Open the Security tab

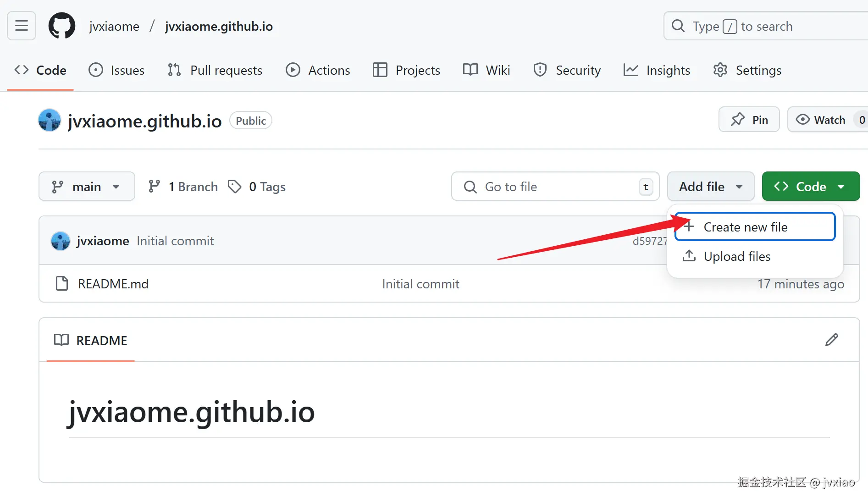pos(567,70)
